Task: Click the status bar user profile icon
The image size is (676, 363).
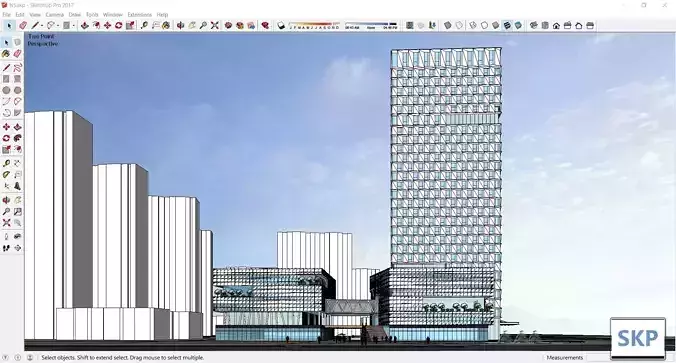Action: pyautogui.click(x=30, y=357)
